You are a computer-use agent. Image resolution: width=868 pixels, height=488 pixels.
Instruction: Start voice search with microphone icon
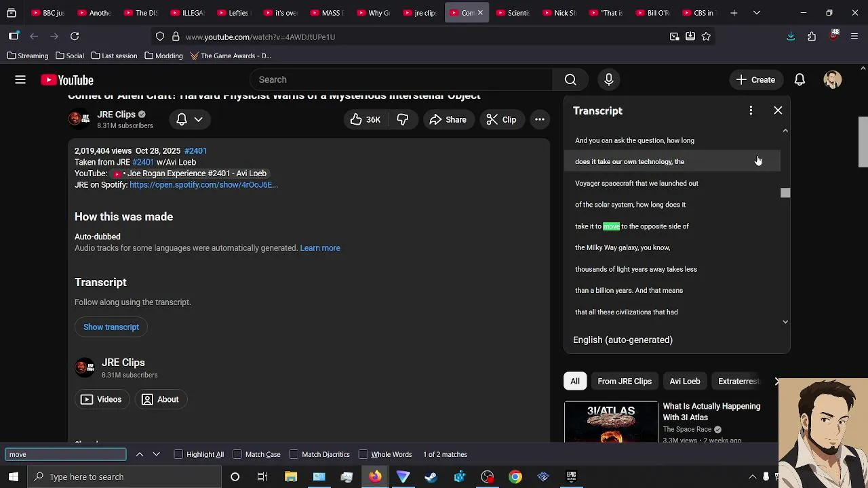tap(609, 80)
